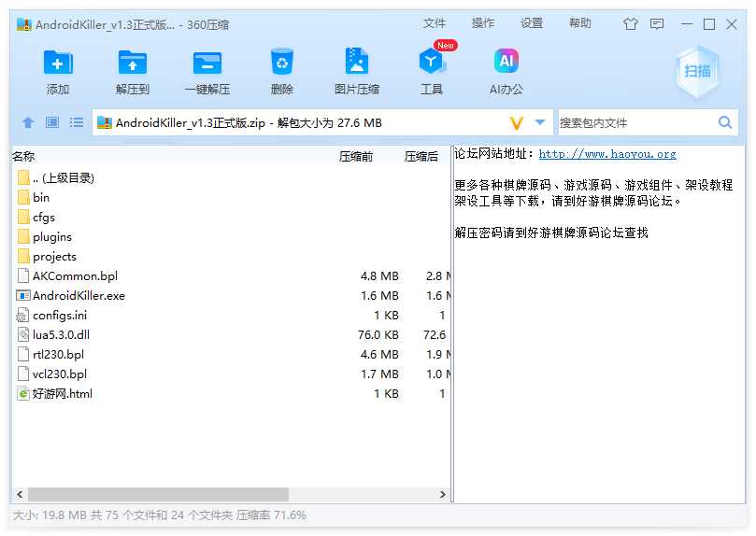Viewport: 756px width, 536px height.
Task: Open the 文件 menu
Action: (x=435, y=23)
